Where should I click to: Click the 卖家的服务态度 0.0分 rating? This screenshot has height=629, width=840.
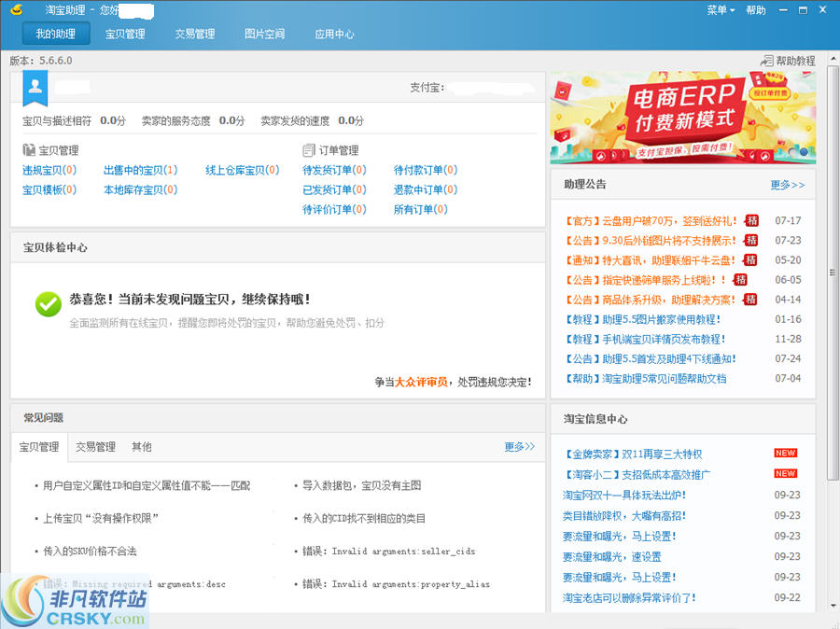click(193, 121)
